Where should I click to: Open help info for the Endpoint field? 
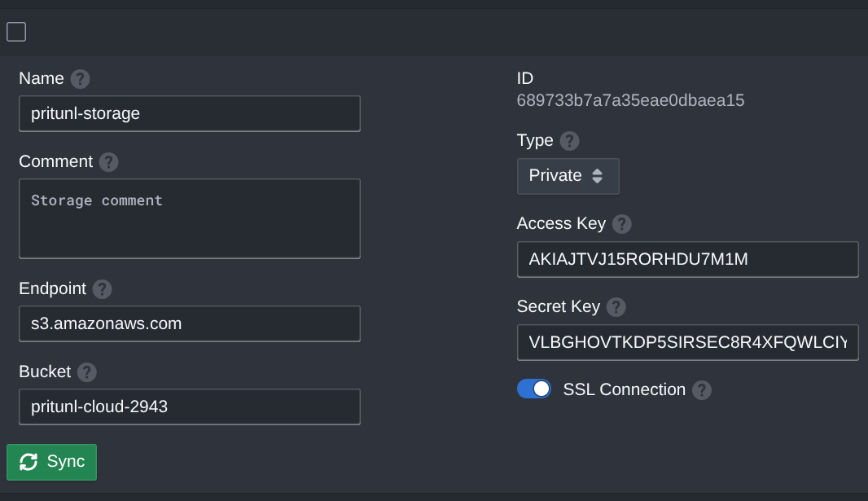tap(101, 288)
